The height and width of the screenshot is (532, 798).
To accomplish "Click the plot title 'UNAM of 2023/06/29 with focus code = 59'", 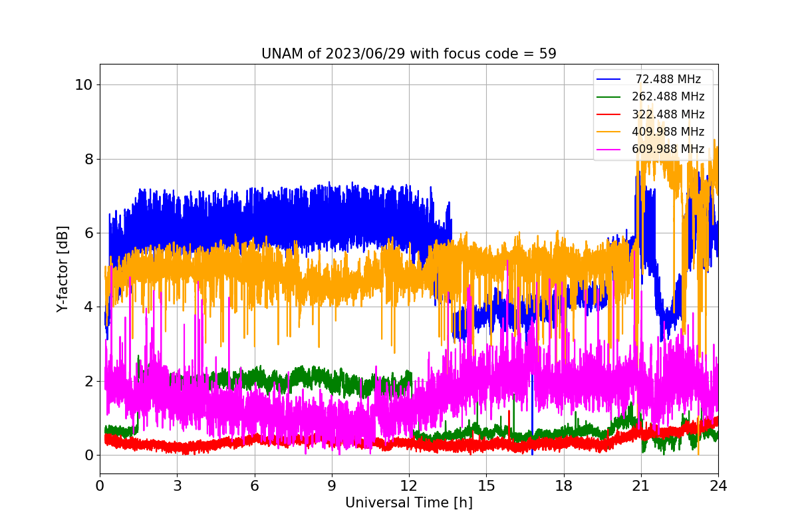I will coord(409,54).
